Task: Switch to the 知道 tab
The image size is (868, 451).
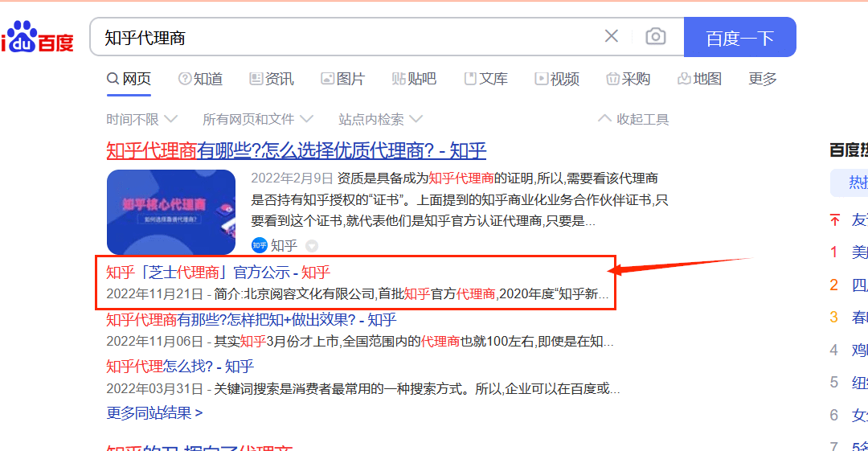Action: [200, 79]
